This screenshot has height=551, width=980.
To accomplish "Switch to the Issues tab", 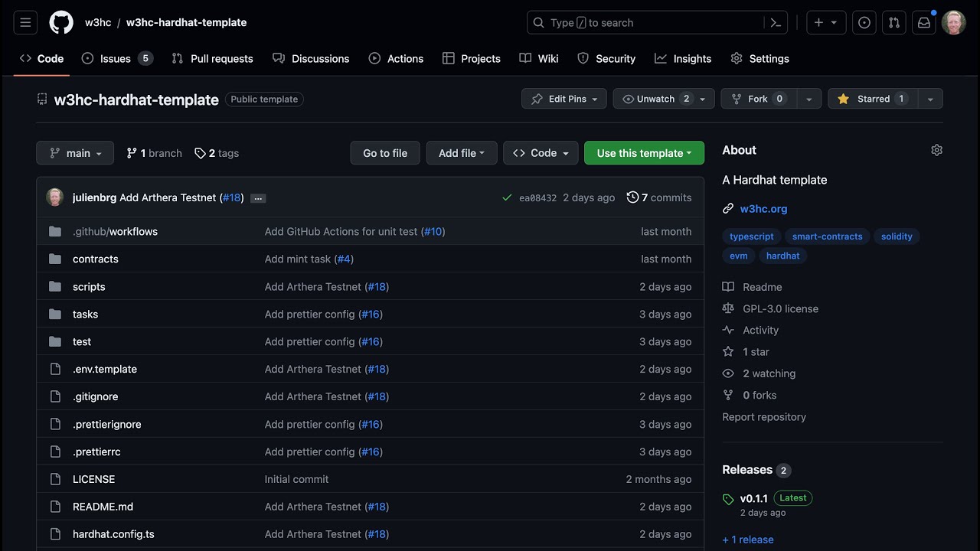I will 116,59.
